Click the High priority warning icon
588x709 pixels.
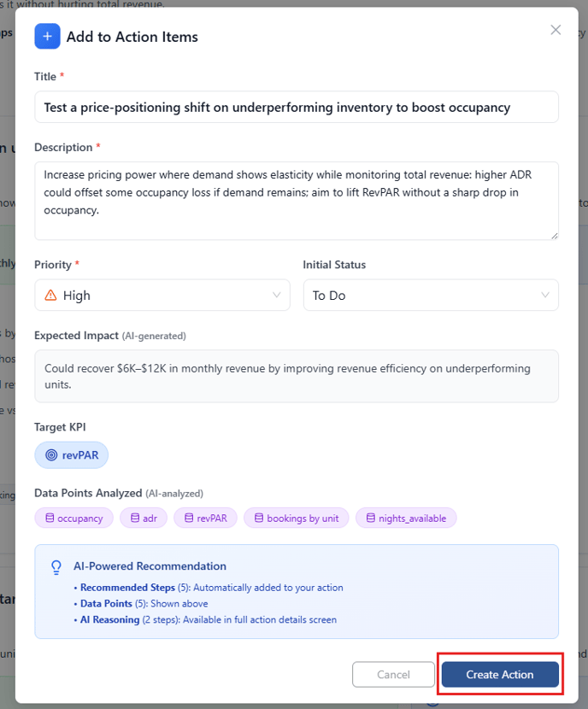[x=50, y=296]
